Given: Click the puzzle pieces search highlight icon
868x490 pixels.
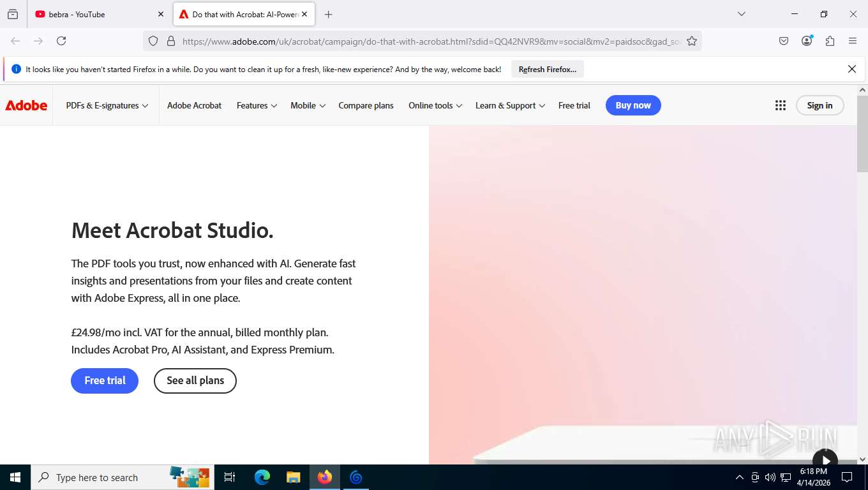Looking at the screenshot, I should [190, 477].
